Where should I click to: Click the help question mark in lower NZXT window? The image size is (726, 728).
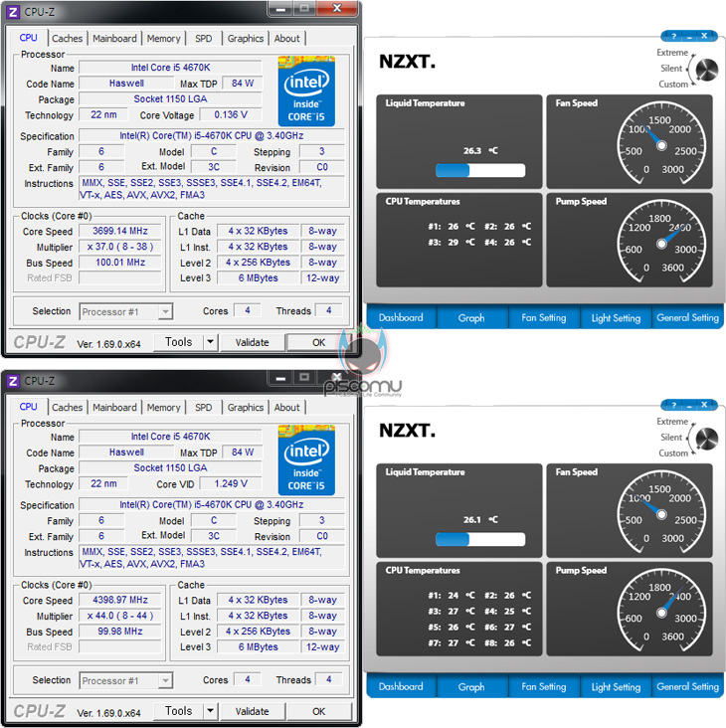[673, 405]
